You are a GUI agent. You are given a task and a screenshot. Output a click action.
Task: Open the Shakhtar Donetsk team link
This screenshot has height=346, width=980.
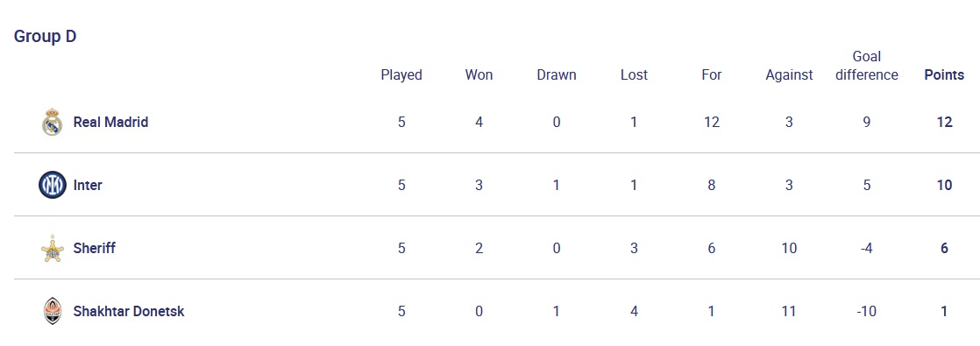click(129, 311)
